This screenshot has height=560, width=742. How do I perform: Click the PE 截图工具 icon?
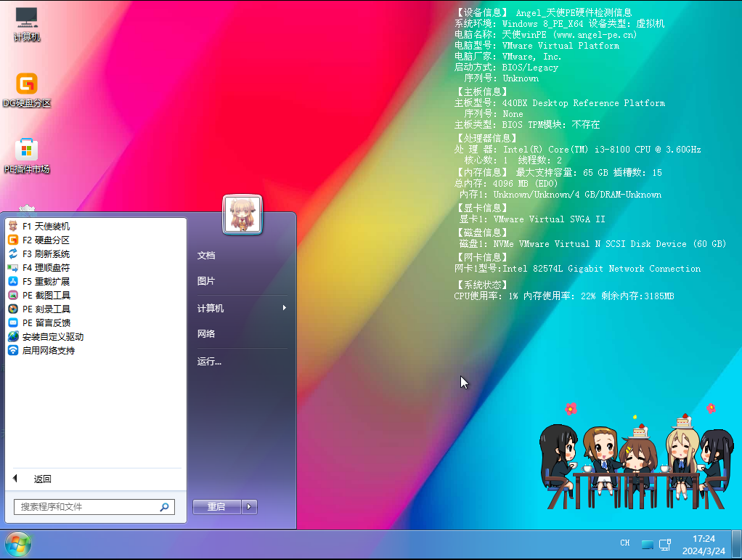pyautogui.click(x=13, y=295)
